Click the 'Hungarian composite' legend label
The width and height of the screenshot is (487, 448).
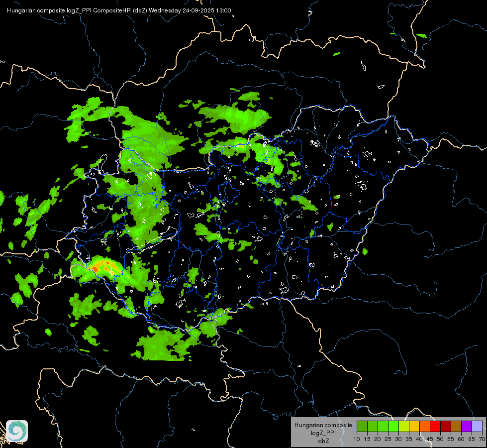[323, 425]
